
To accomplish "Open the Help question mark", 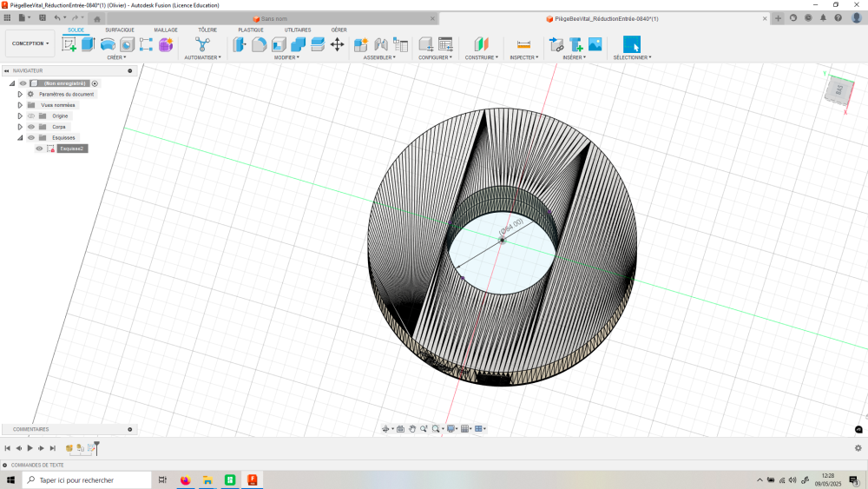I will coord(838,17).
